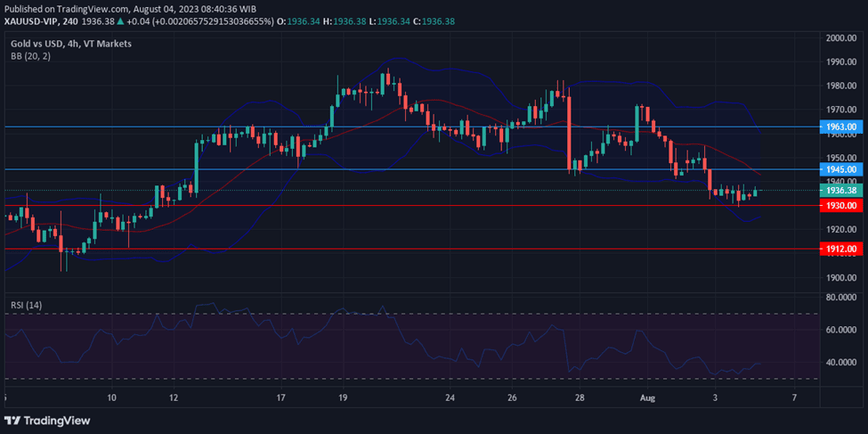The width and height of the screenshot is (868, 434).
Task: Click the 80.0000 level on RSI scale
Action: pos(840,297)
